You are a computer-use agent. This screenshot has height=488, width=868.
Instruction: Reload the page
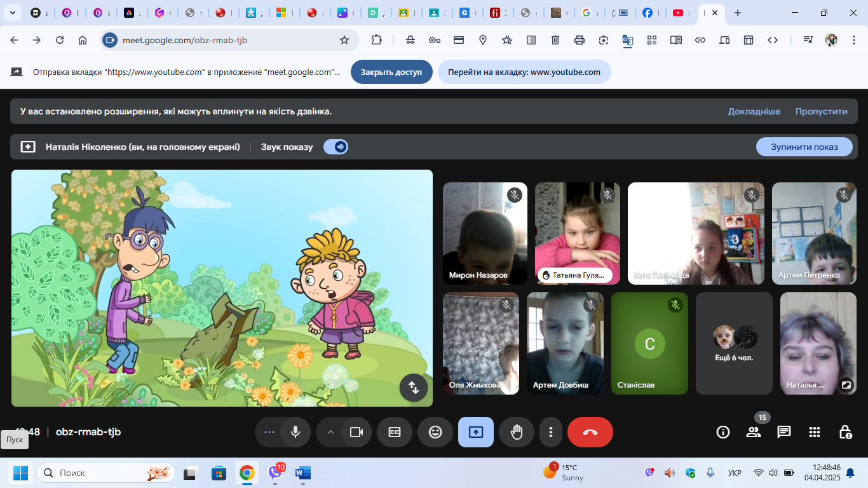pyautogui.click(x=60, y=40)
